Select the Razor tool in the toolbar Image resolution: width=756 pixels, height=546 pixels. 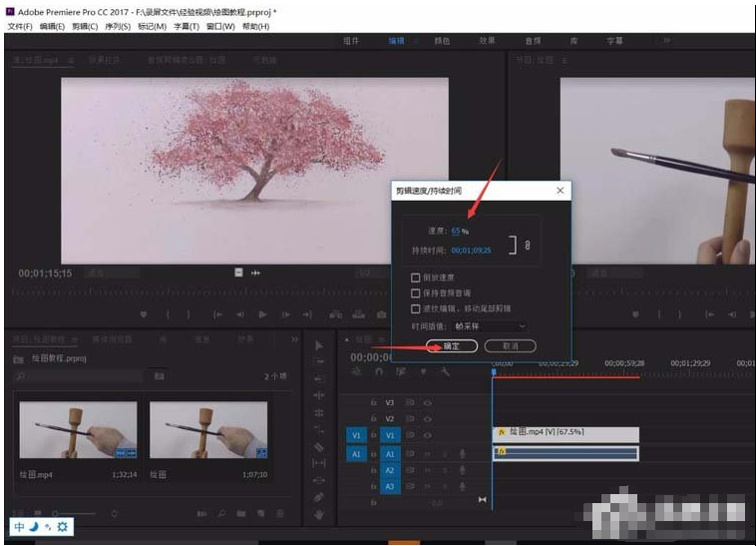pyautogui.click(x=319, y=446)
